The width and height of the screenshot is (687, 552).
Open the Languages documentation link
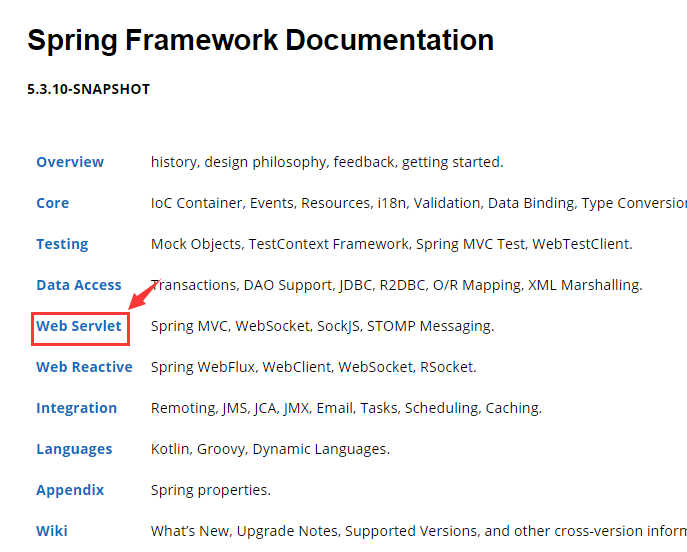74,449
